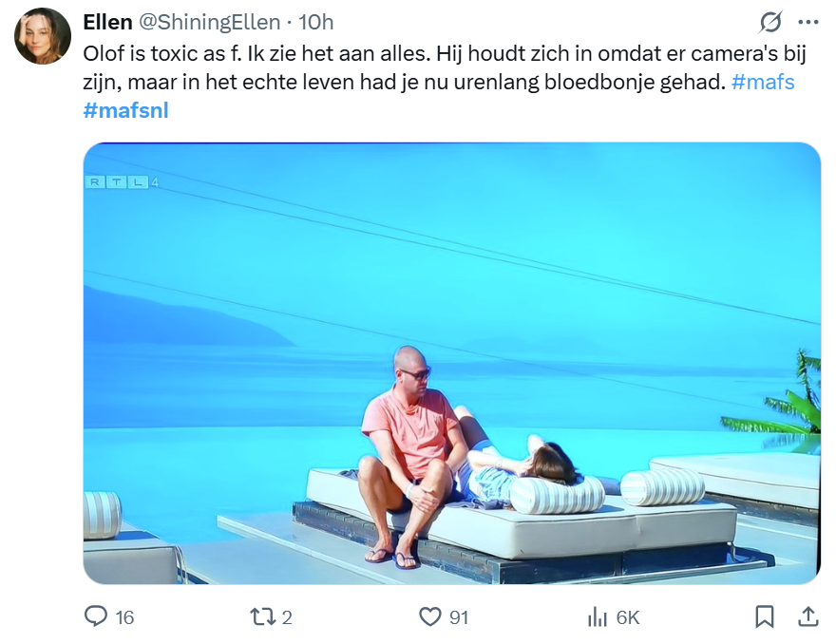
Task: Click the reply count 16
Action: [x=124, y=617]
